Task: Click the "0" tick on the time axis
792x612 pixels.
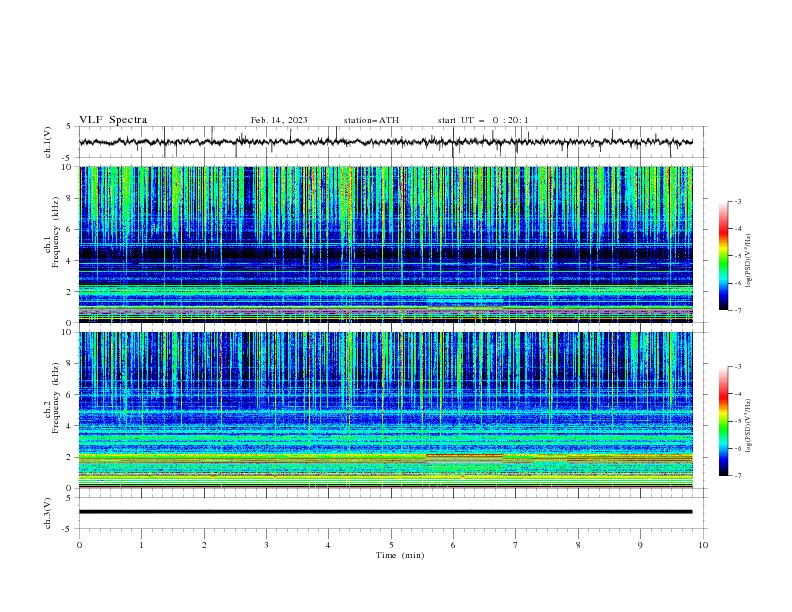Action: pyautogui.click(x=79, y=545)
